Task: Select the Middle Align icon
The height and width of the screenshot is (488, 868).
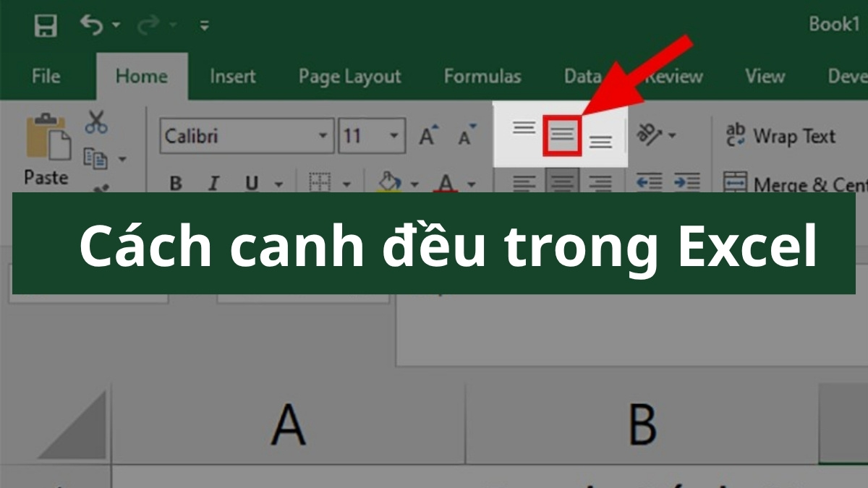Action: coord(561,134)
